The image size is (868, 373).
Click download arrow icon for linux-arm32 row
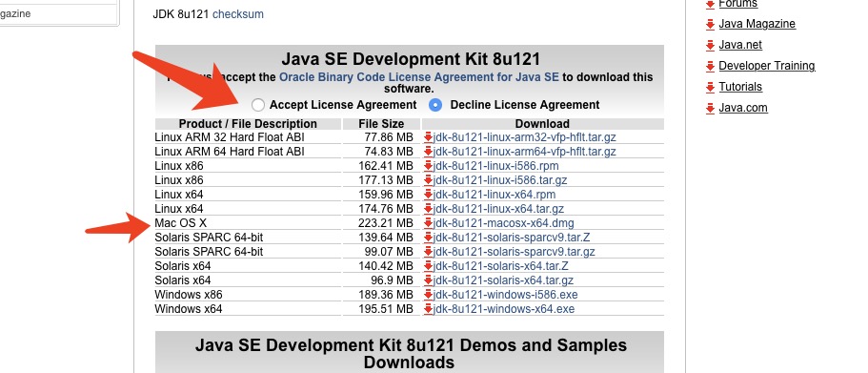pyautogui.click(x=428, y=137)
